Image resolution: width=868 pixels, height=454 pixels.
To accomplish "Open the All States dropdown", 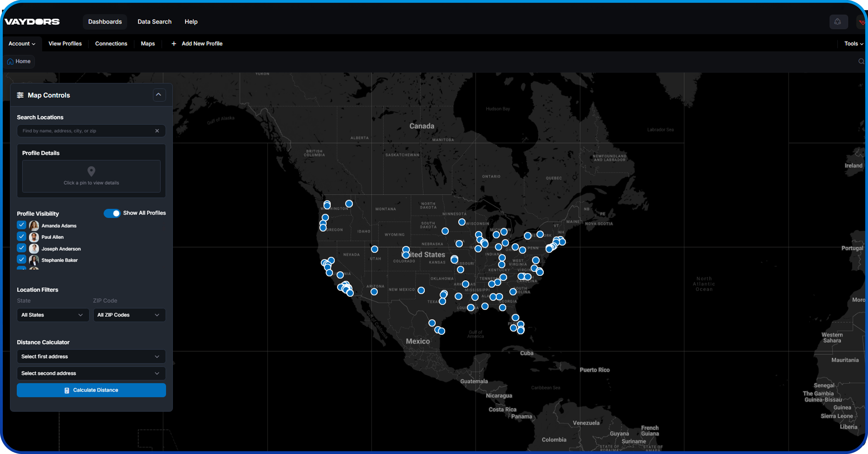I will point(53,315).
